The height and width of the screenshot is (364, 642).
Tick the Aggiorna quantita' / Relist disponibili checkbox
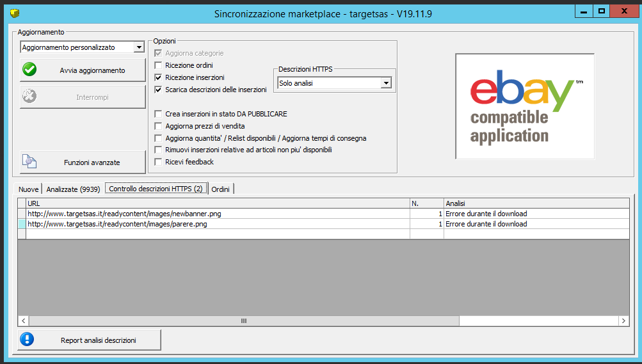pyautogui.click(x=158, y=138)
